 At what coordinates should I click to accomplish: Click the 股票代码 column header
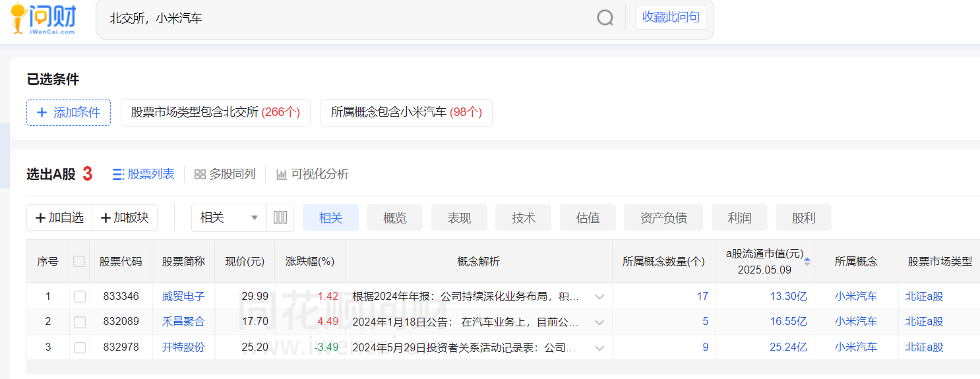pos(121,262)
